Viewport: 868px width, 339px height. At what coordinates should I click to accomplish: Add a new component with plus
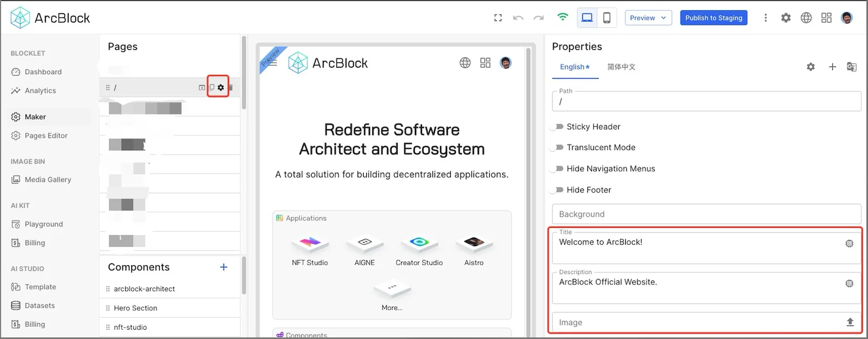point(224,267)
